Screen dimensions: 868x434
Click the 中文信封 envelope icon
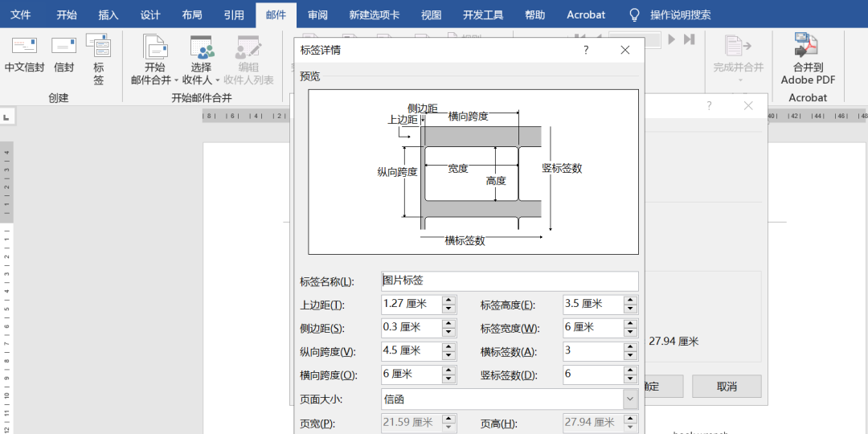click(x=24, y=47)
